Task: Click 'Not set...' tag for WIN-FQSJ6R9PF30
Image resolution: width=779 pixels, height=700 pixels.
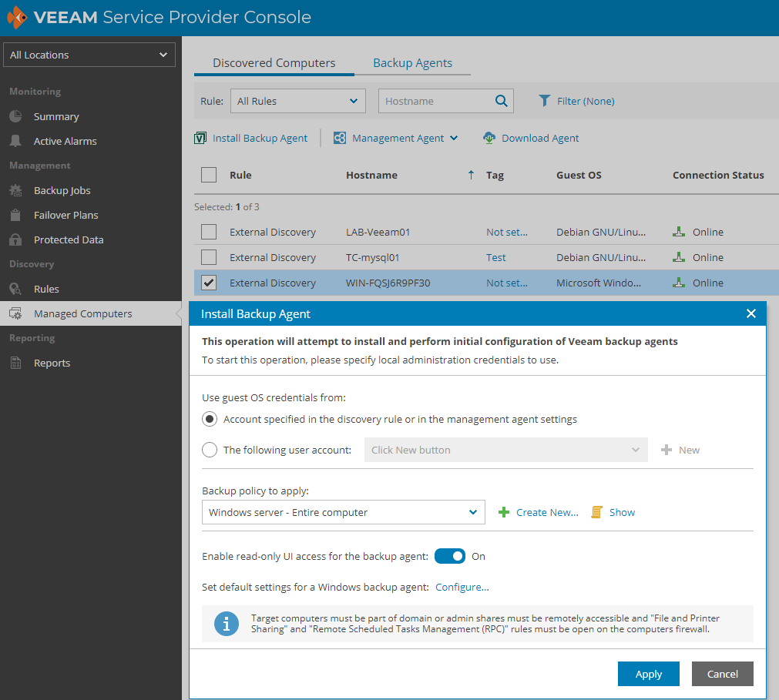Action: (507, 283)
